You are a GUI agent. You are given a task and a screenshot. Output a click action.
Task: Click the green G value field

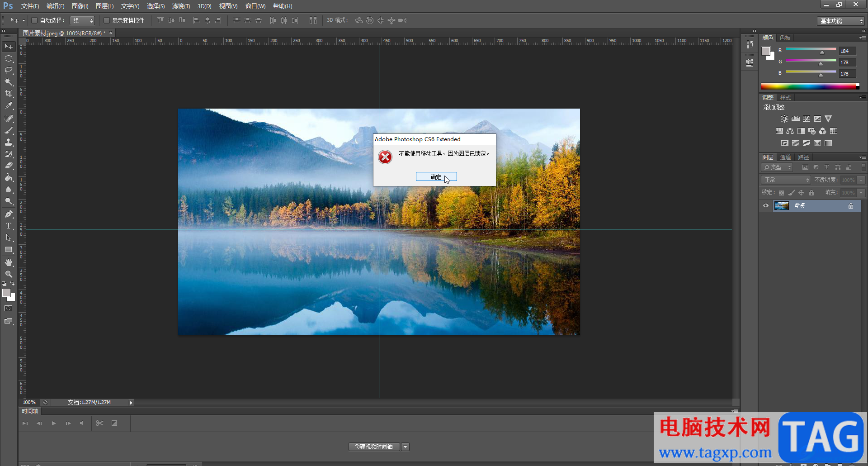coord(847,62)
